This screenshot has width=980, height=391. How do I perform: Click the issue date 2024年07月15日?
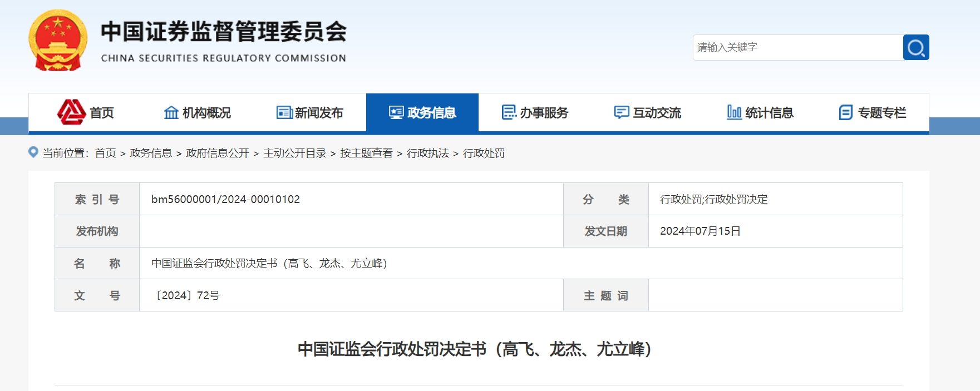coord(700,231)
